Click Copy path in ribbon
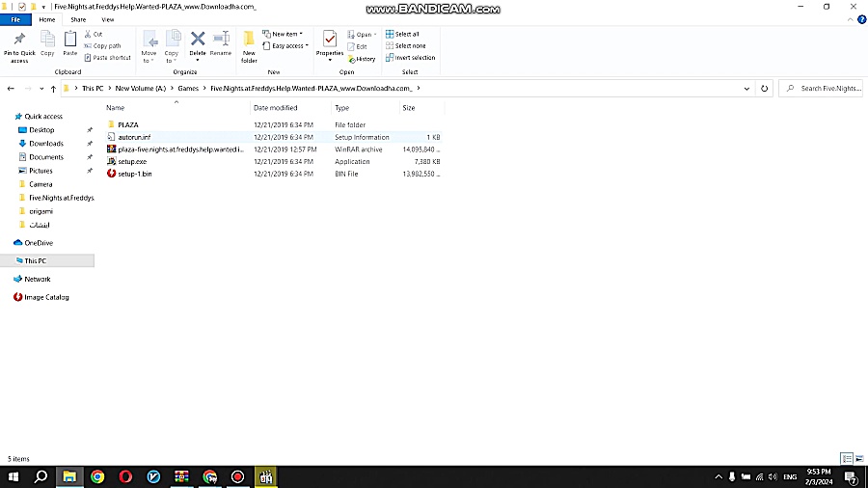868x488 pixels. (102, 46)
